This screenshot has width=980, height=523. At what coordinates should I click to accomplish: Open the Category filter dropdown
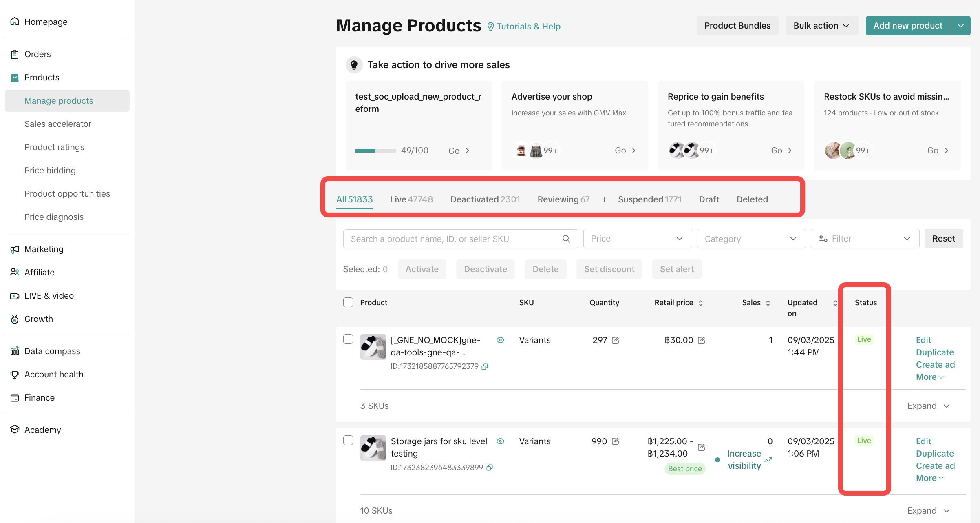[x=751, y=239]
